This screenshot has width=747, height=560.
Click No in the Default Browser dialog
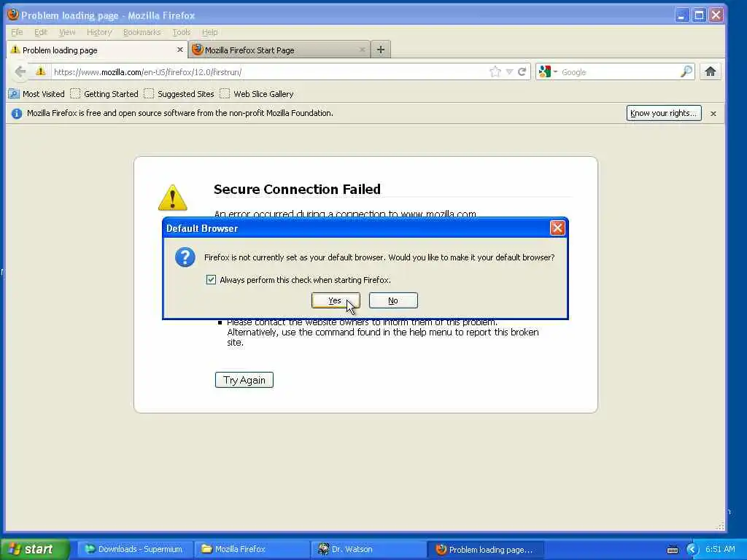[393, 300]
